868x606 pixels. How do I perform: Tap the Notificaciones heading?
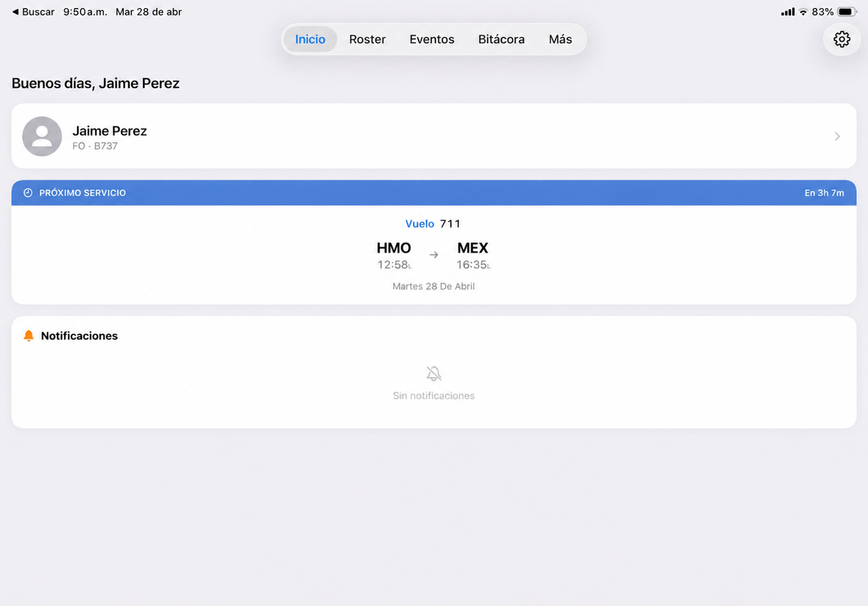point(79,336)
